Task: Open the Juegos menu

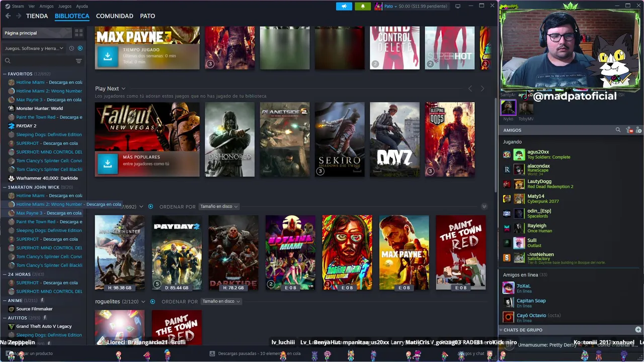Action: 65,6
